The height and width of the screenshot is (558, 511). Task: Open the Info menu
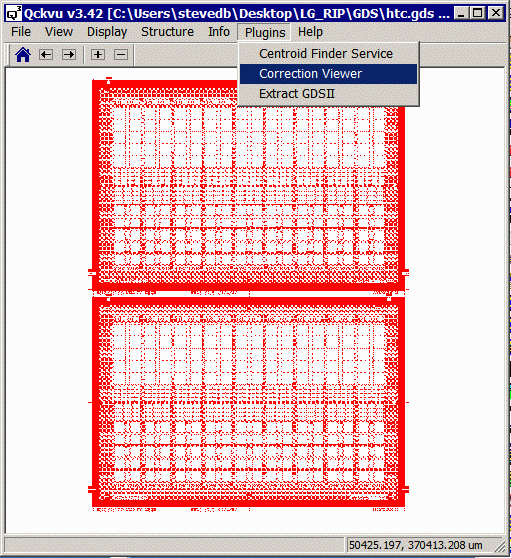pos(219,32)
